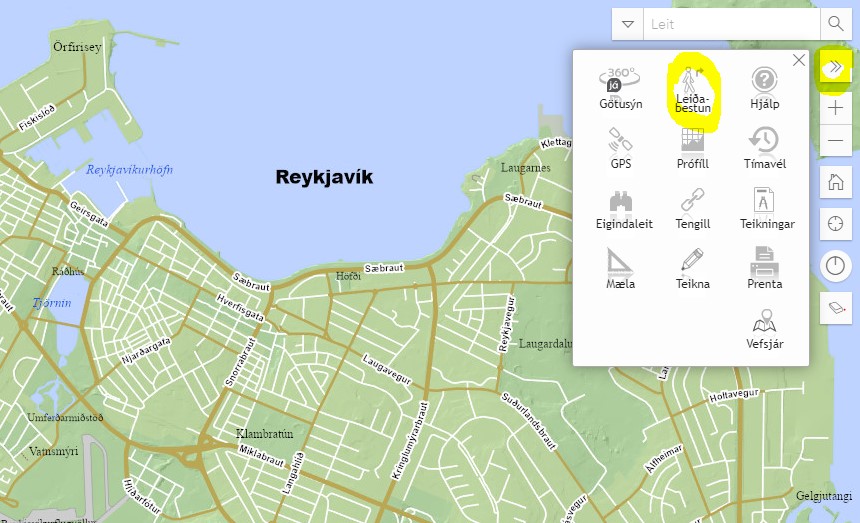
Task: Zoom out with the minus button
Action: (x=835, y=142)
